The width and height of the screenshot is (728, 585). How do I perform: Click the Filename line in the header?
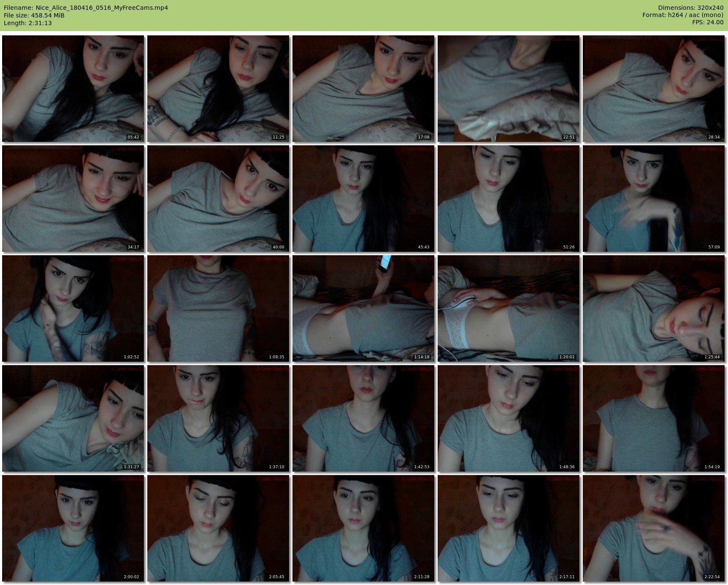86,8
